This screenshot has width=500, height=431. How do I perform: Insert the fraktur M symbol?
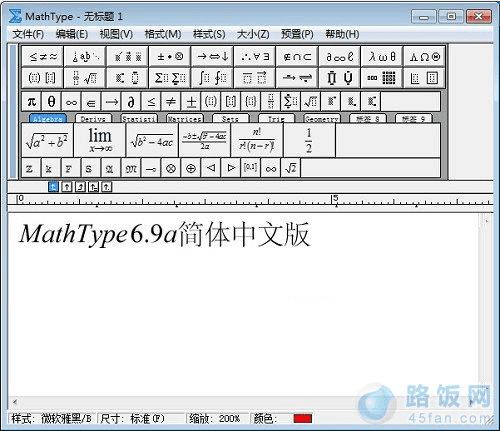coord(131,168)
